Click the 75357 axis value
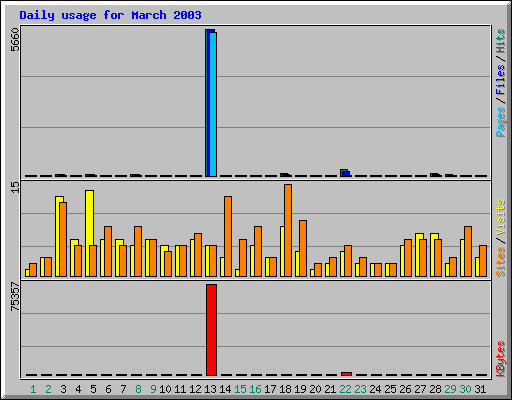Screen dimensions: 512x400 pyautogui.click(x=15, y=296)
